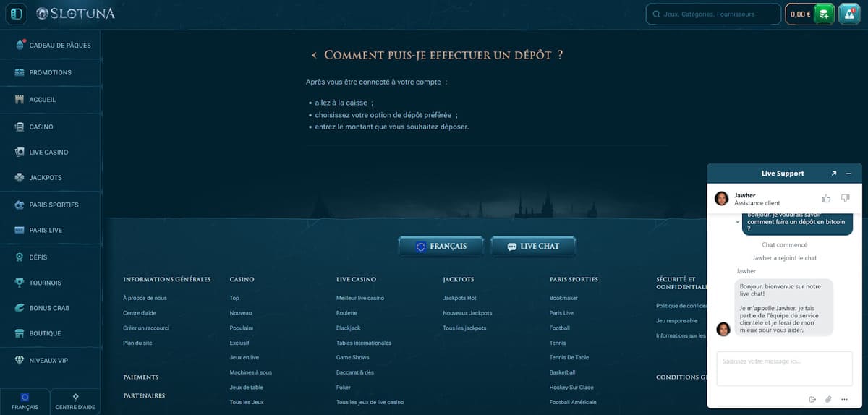Open Jeux de table link
The image size is (868, 415).
247,388
